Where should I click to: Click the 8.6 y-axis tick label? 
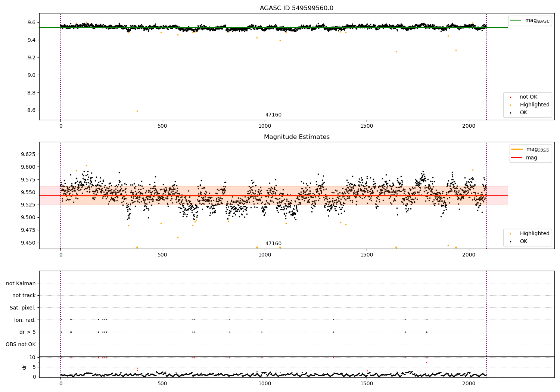(31, 110)
